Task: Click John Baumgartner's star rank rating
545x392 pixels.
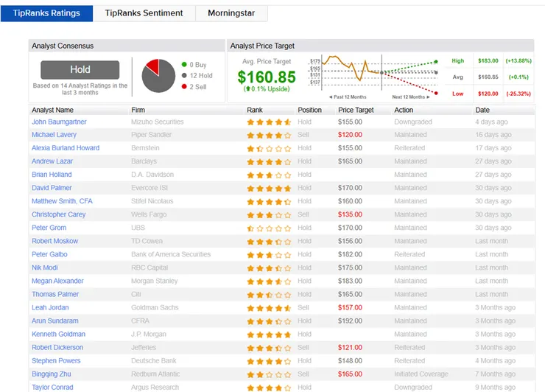Action: tap(269, 122)
